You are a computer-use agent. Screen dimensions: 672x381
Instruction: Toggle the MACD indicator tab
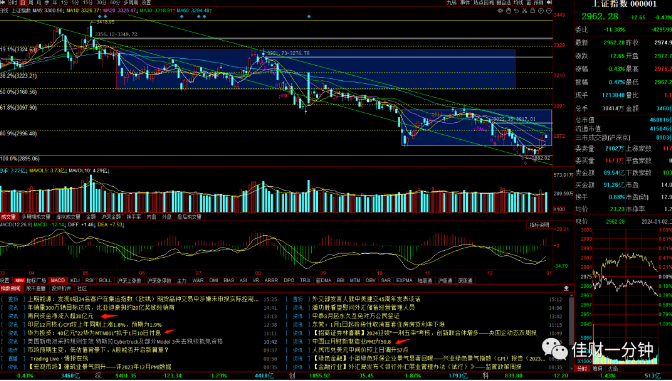(x=57, y=280)
